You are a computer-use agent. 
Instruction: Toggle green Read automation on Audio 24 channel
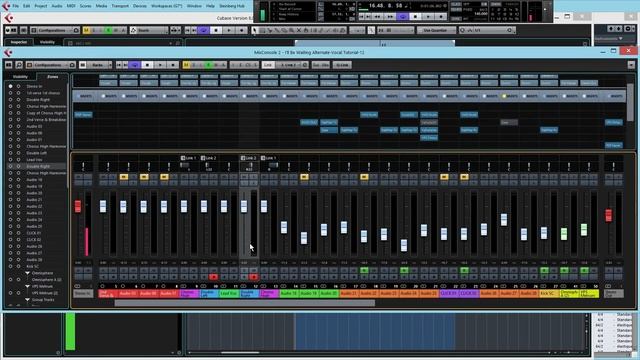(x=404, y=270)
